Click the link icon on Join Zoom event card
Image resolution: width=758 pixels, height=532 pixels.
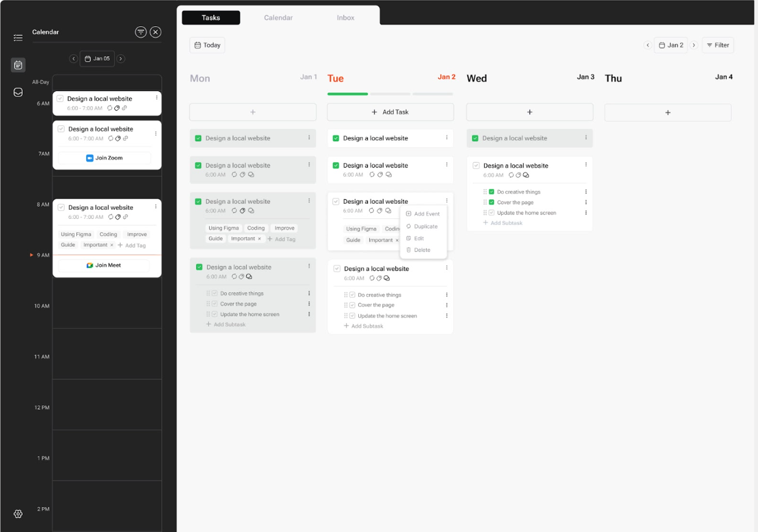pos(125,139)
